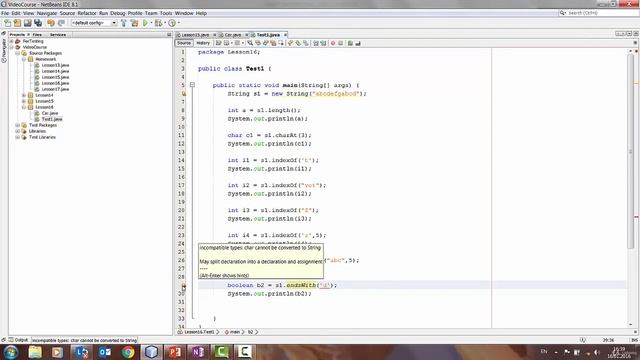Switch to the Car.java editor tab

tap(233, 35)
